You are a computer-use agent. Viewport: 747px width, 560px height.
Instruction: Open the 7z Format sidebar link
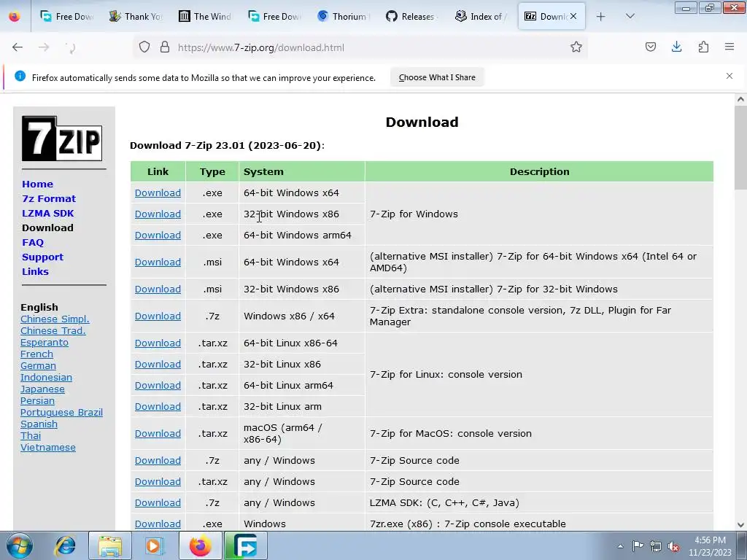click(49, 198)
